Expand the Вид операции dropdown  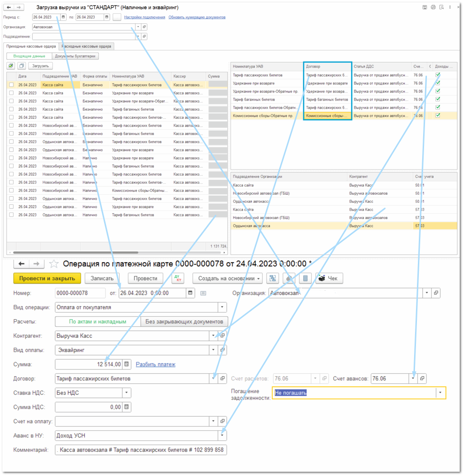point(222,307)
